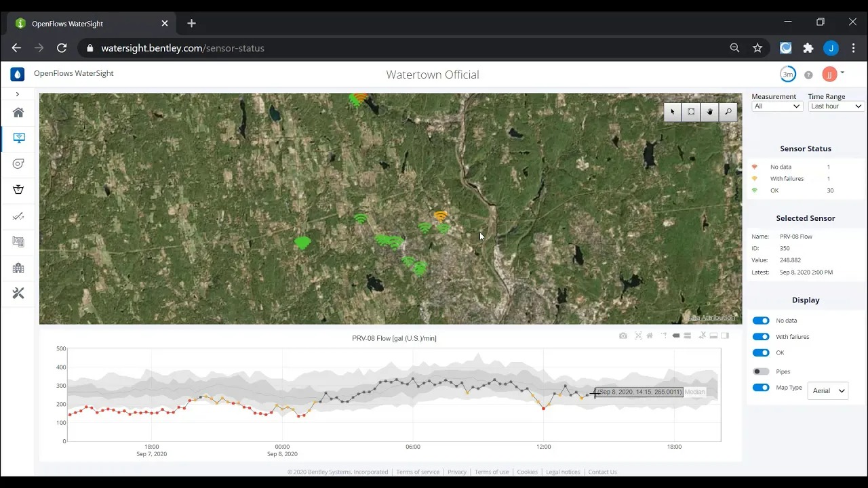Open the help question mark icon
The image size is (868, 488).
point(808,75)
